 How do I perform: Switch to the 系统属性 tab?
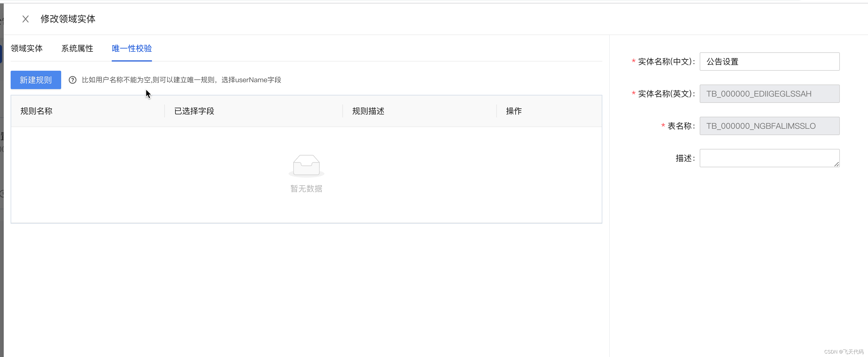tap(77, 49)
